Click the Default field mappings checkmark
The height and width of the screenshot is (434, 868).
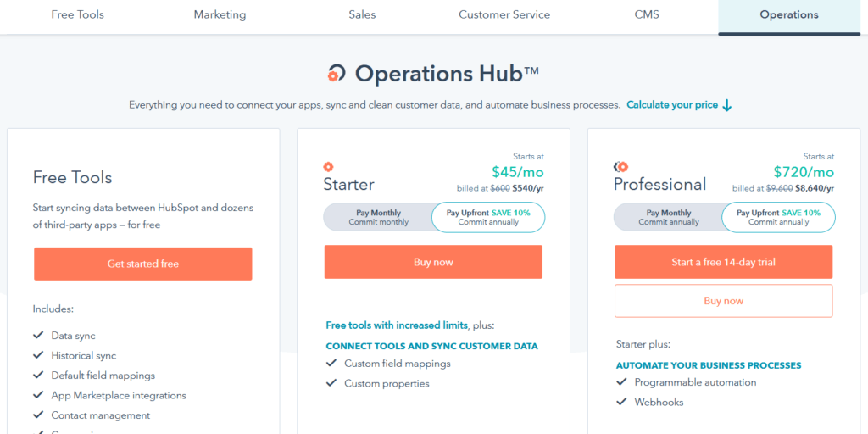[38, 376]
